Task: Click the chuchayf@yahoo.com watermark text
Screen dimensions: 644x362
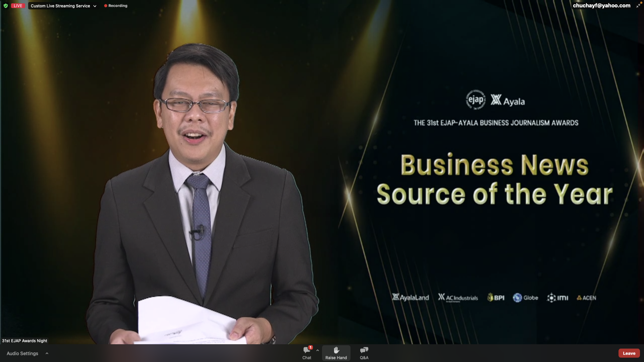Action: [x=601, y=5]
